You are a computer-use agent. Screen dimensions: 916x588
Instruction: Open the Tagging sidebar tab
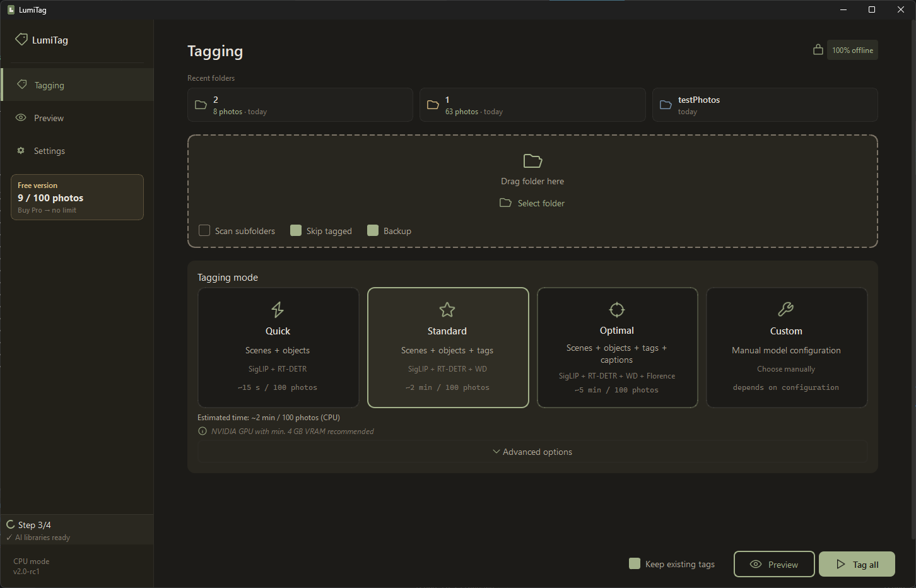pyautogui.click(x=77, y=85)
